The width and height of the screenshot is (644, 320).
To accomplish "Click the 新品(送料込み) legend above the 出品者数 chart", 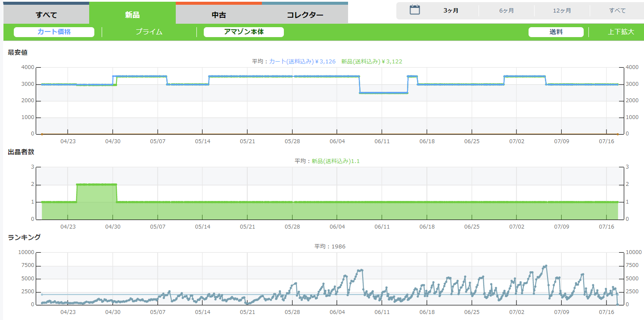I will [x=335, y=161].
